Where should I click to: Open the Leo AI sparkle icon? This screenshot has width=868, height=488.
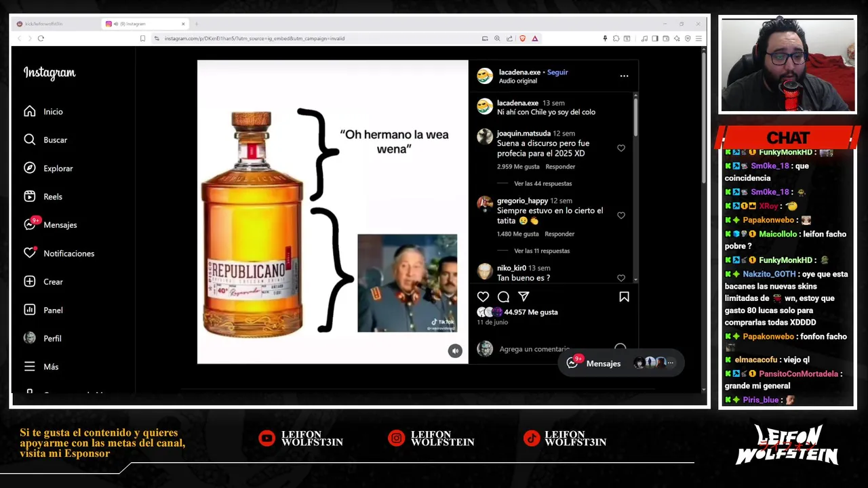pyautogui.click(x=677, y=39)
